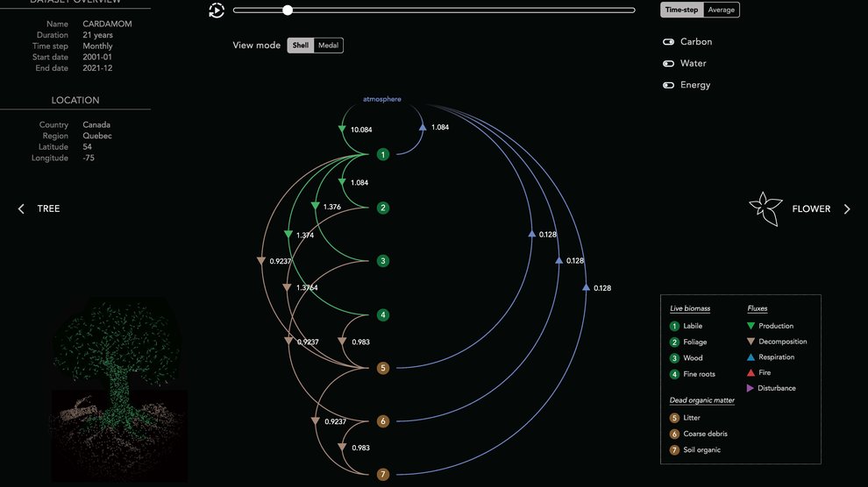Switch to Average mode
This screenshot has height=487, width=868.
pyautogui.click(x=722, y=10)
